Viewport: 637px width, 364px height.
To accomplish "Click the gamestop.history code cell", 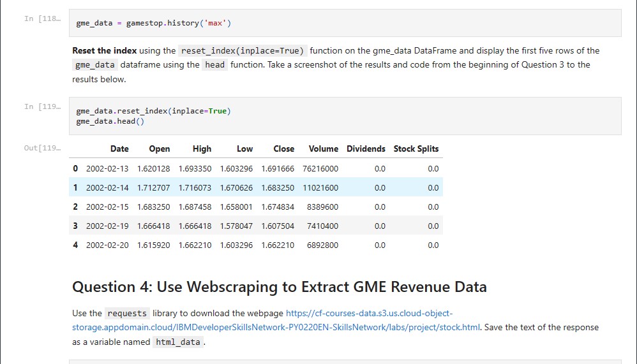I will 345,23.
